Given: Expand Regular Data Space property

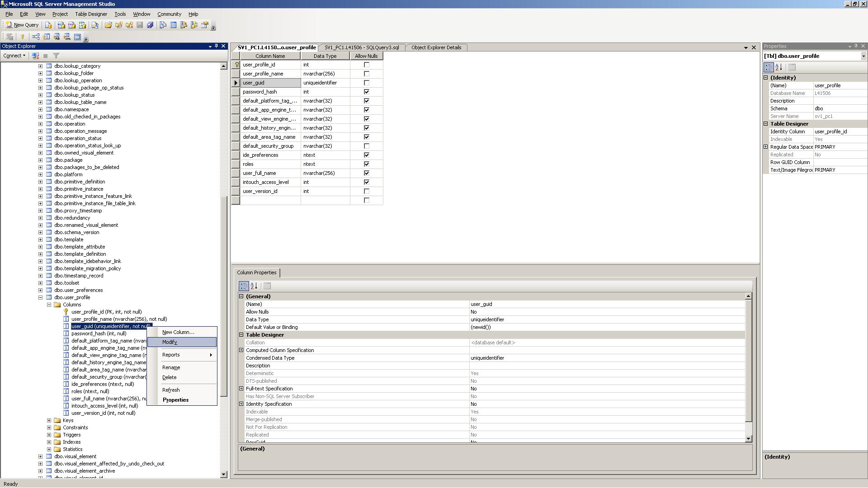Looking at the screenshot, I should tap(766, 147).
